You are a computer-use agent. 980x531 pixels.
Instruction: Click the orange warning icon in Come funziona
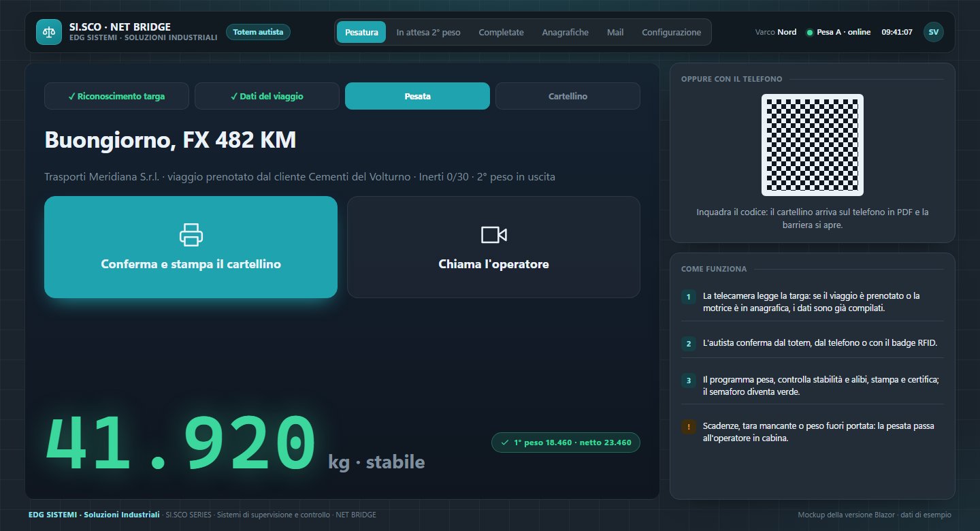[x=689, y=427]
